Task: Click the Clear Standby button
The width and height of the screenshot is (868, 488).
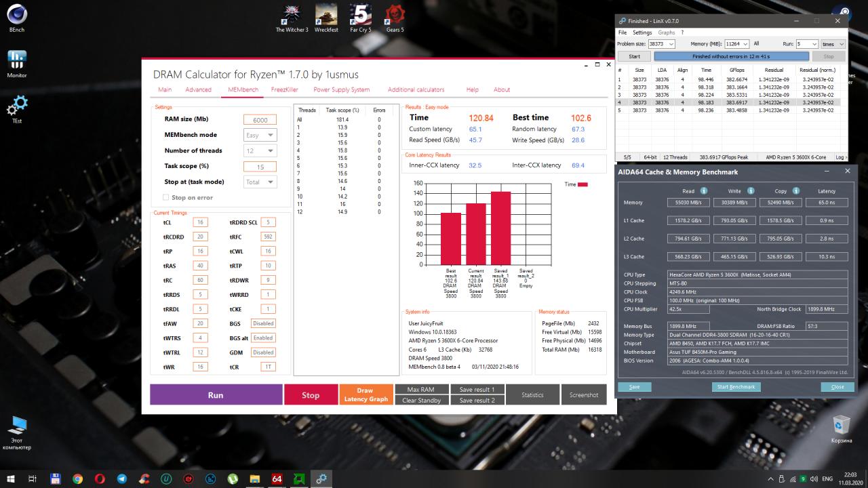Action: (421, 401)
